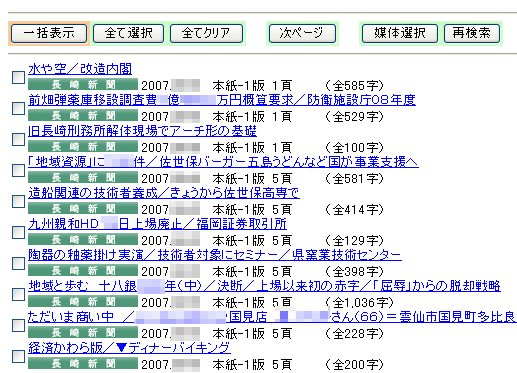Open 経済かわら版／▼ディナーバイキング link
The width and height of the screenshot is (517, 373).
click(129, 348)
